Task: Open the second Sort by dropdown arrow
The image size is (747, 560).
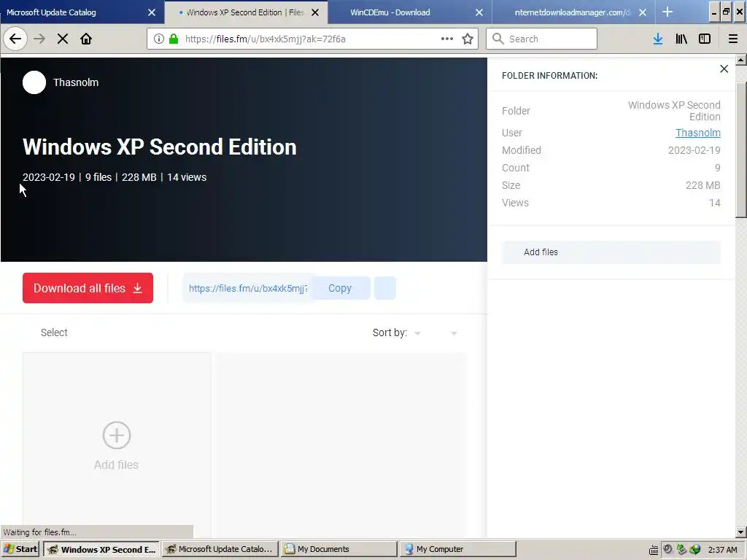Action: [454, 333]
